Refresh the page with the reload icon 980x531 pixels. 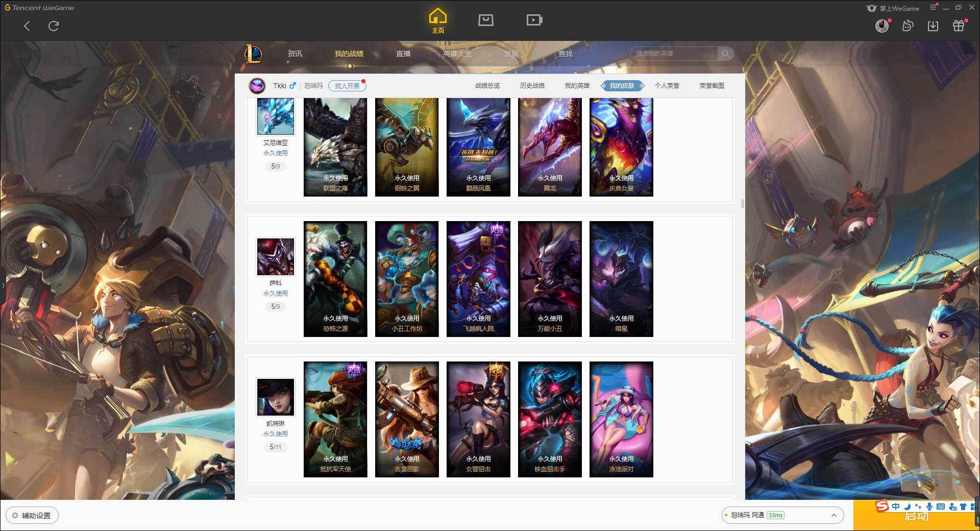click(54, 26)
